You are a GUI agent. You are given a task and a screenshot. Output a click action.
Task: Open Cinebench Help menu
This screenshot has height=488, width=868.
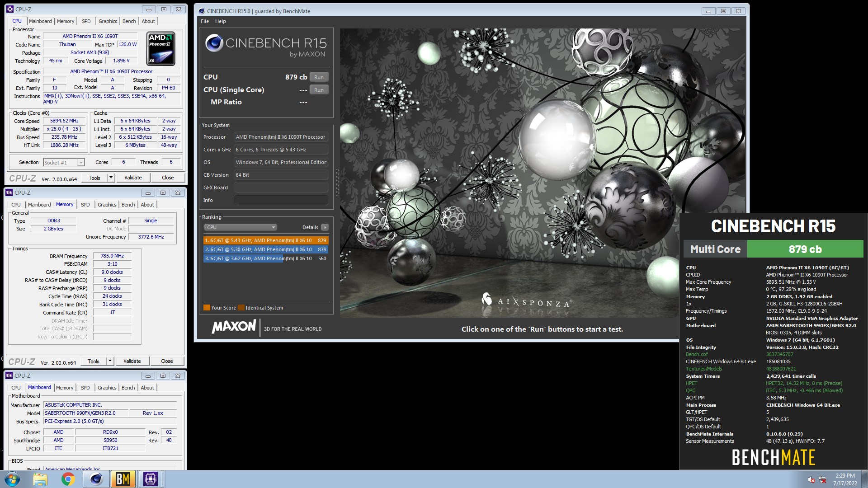221,21
